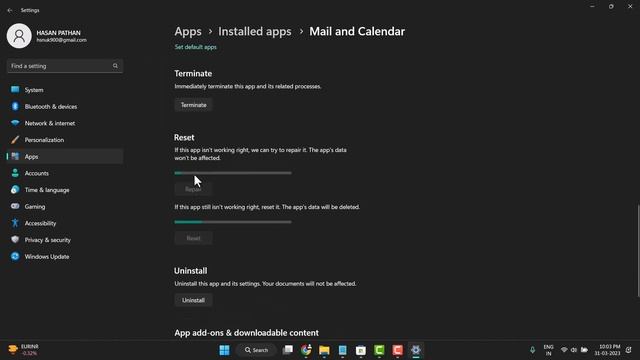Click the Find a setting search box

point(65,66)
